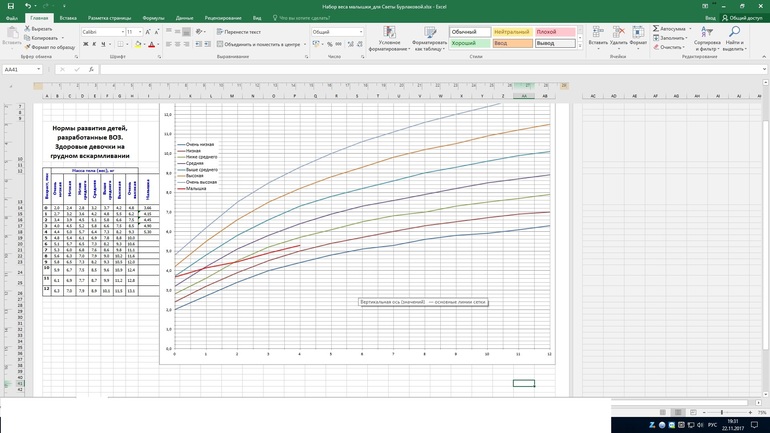Open the Calibri font name dropdown
The height and width of the screenshot is (433, 770).
(x=122, y=32)
